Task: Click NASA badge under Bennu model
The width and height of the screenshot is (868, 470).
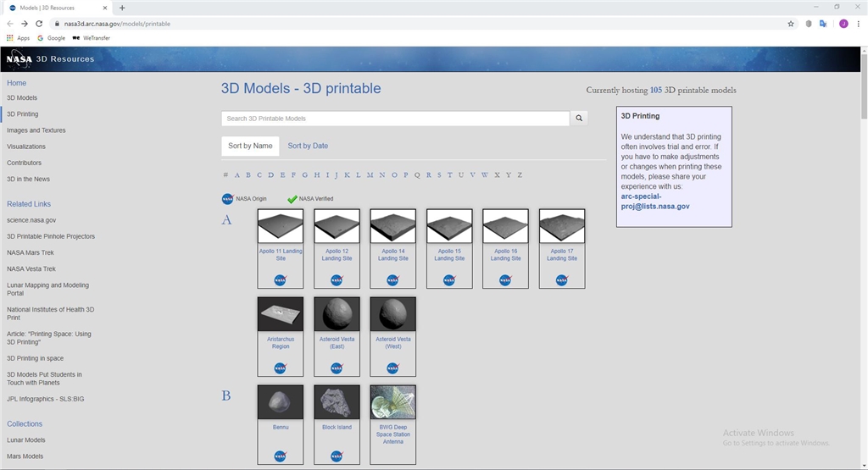Action: pyautogui.click(x=280, y=456)
